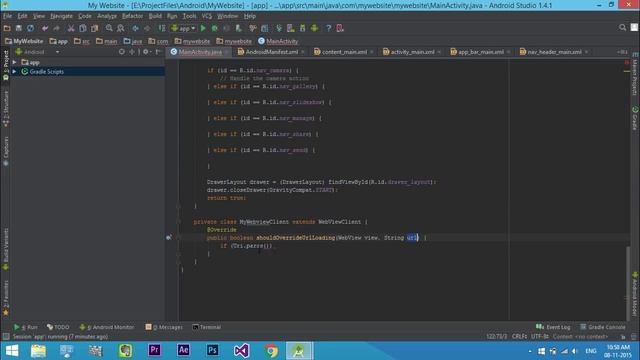
Task: Open the Edit menu
Action: [x=22, y=16]
